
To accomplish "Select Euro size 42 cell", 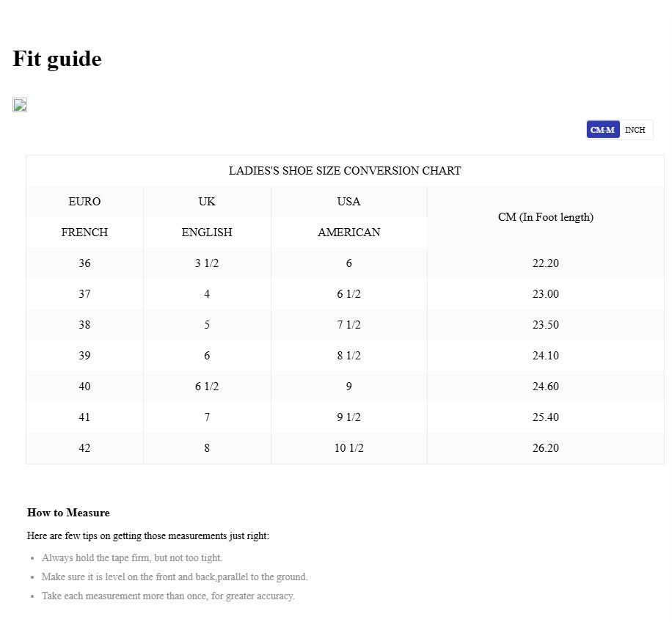I will [x=84, y=448].
